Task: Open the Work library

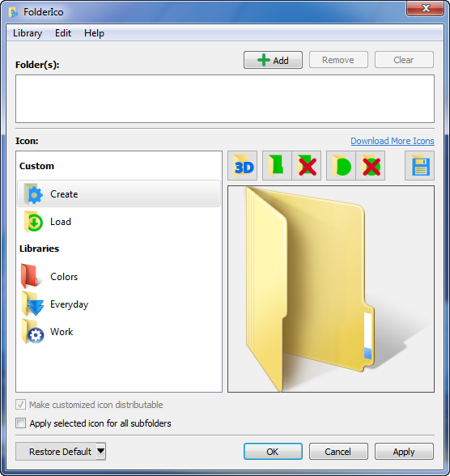Action: click(x=119, y=332)
